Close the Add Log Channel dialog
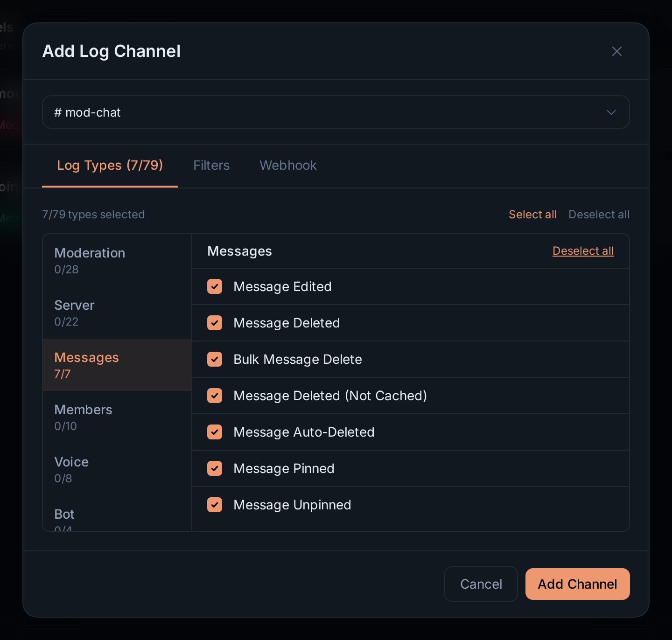 pyautogui.click(x=616, y=51)
